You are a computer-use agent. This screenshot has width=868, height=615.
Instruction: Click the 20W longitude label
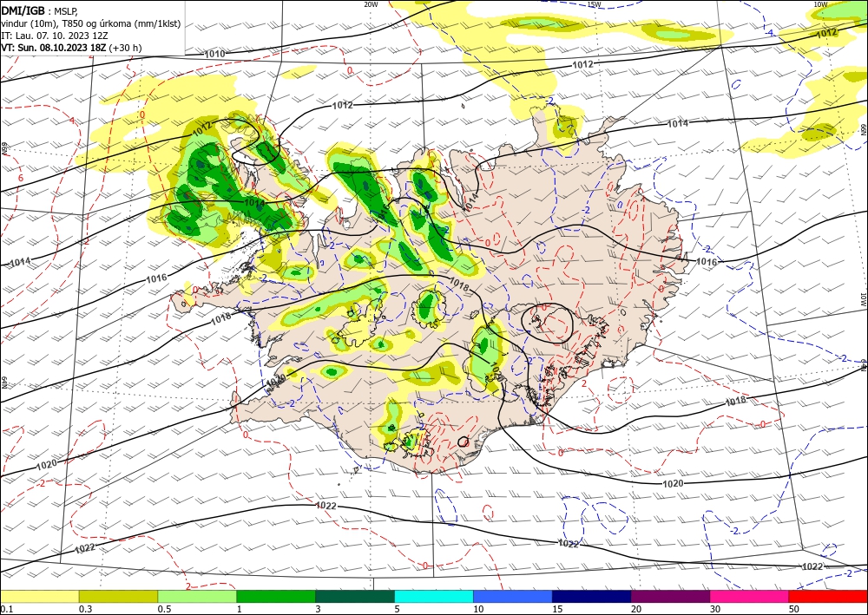pos(371,4)
